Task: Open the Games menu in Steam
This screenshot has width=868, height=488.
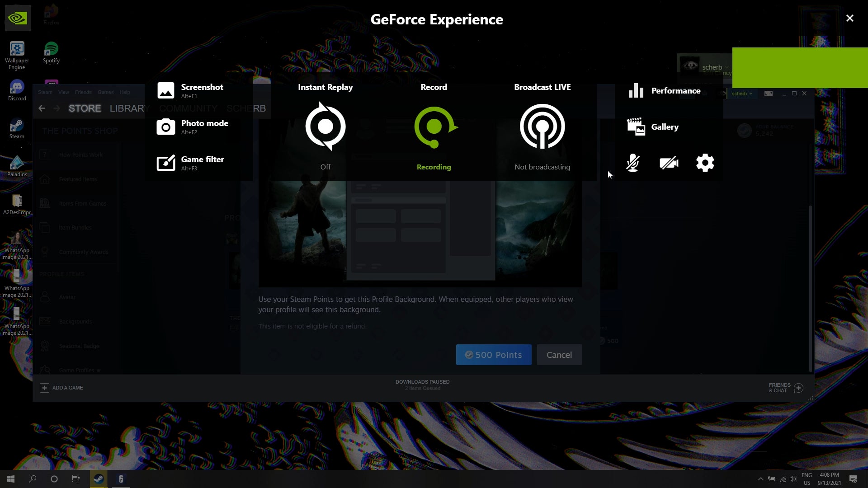Action: tap(106, 92)
